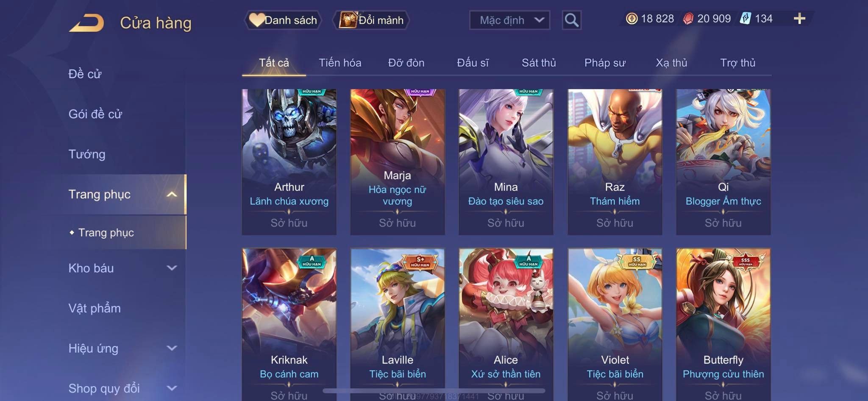Switch to the Pháp sư tab
This screenshot has width=868, height=401.
[605, 63]
